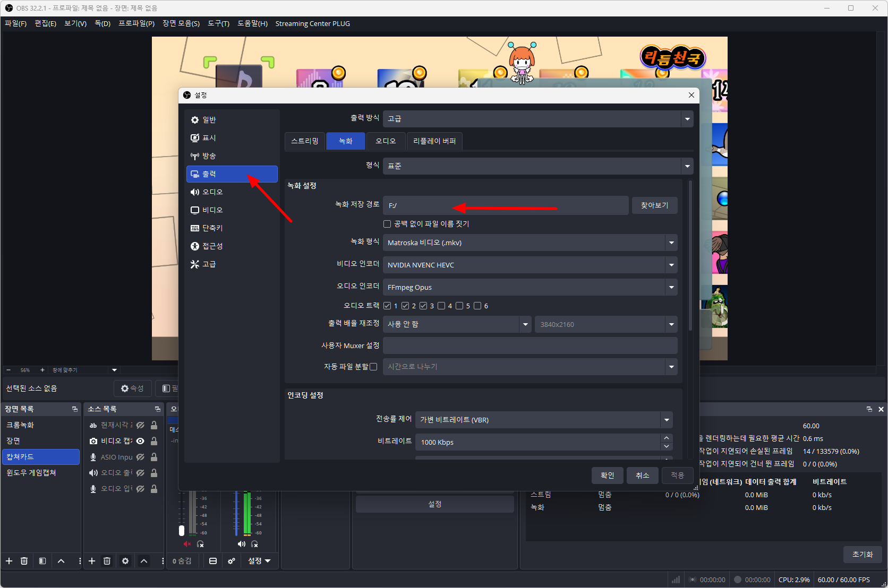Click the 녹화 저장 경로 path field
This screenshot has height=588, width=888.
506,205
